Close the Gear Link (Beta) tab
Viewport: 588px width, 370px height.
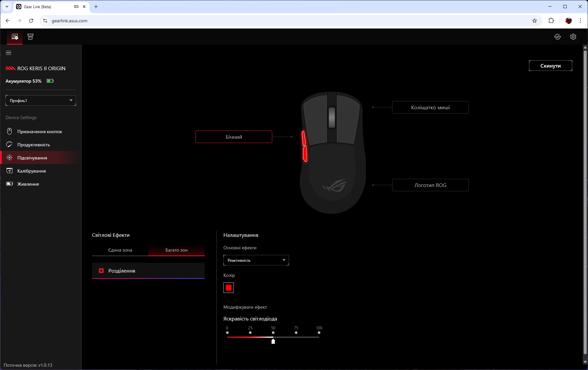point(84,7)
